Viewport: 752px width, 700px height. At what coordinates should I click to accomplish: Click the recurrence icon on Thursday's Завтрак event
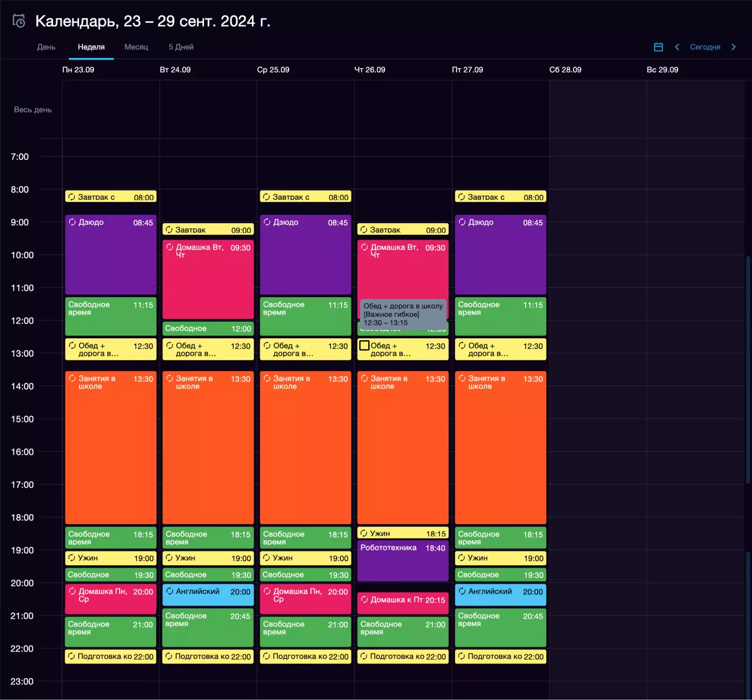click(x=364, y=230)
